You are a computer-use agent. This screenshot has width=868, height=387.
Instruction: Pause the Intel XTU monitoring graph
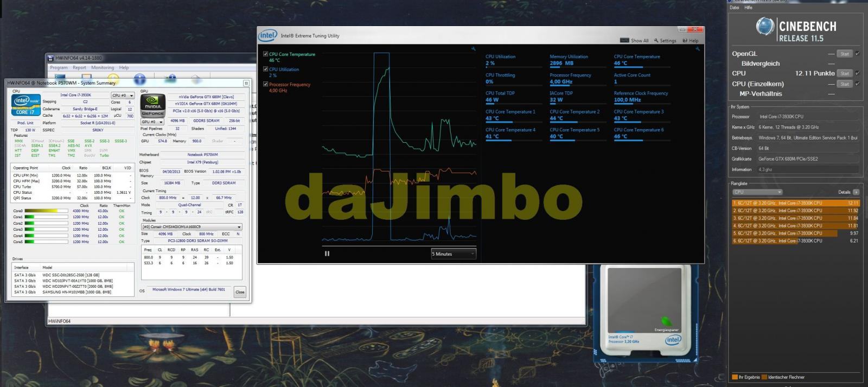pyautogui.click(x=327, y=253)
